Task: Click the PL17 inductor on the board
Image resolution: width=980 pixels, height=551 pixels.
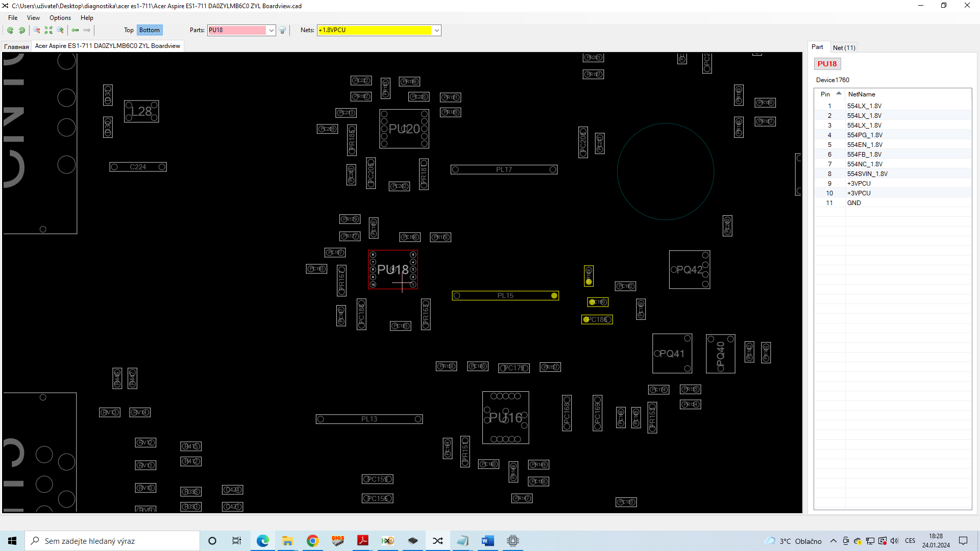Action: 504,169
